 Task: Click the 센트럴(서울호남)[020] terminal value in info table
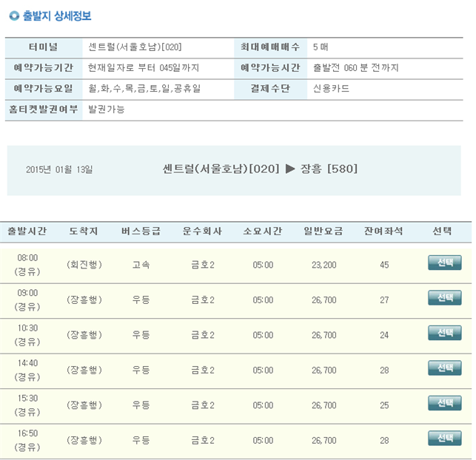click(135, 47)
